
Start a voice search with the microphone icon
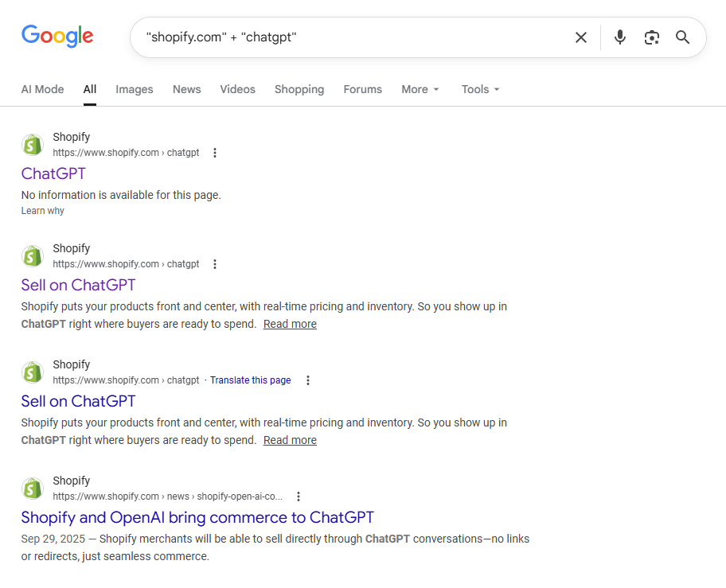click(619, 37)
